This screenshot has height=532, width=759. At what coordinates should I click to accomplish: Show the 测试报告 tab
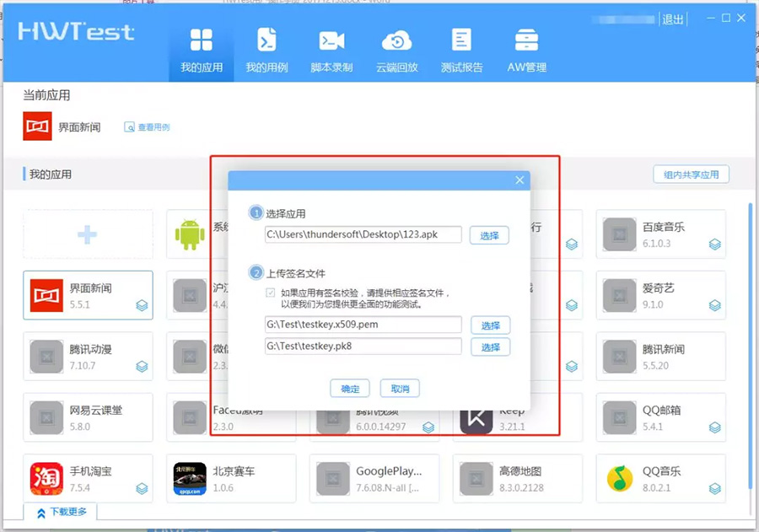click(x=461, y=51)
